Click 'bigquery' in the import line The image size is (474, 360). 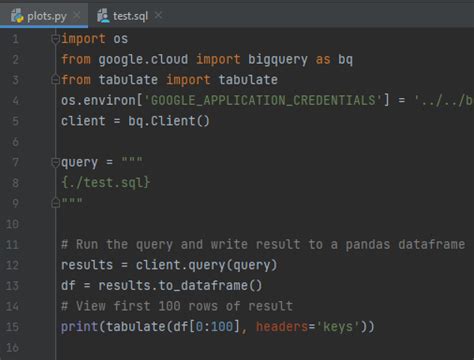(278, 59)
